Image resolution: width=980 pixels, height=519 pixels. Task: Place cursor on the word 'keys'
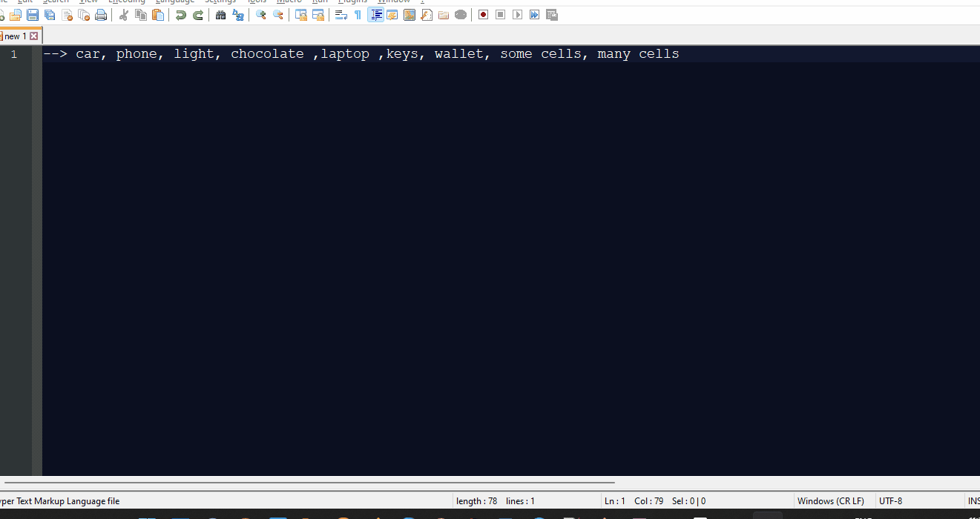coord(402,54)
